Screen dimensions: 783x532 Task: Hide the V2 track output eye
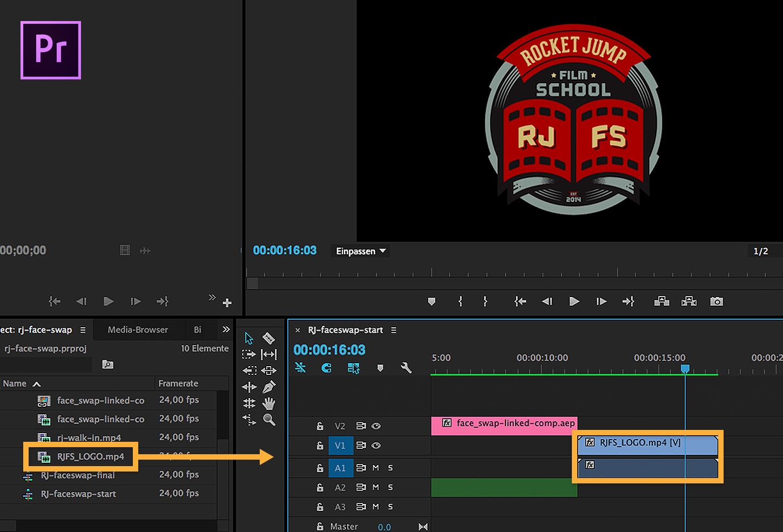376,426
